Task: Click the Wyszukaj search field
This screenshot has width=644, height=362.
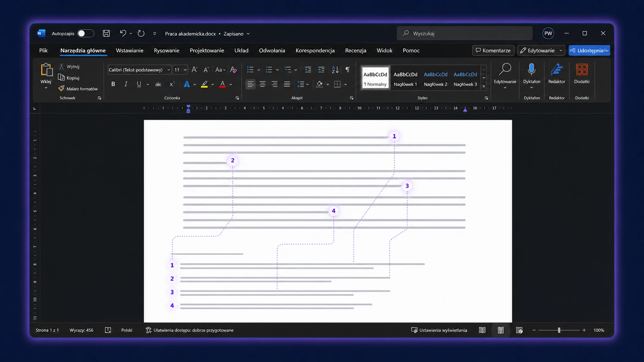Action: pyautogui.click(x=465, y=33)
